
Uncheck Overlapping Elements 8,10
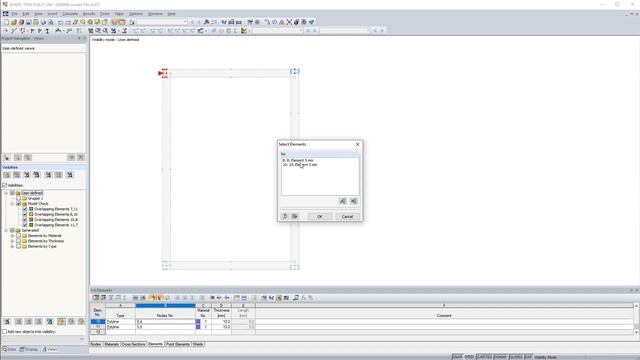(x=24, y=214)
